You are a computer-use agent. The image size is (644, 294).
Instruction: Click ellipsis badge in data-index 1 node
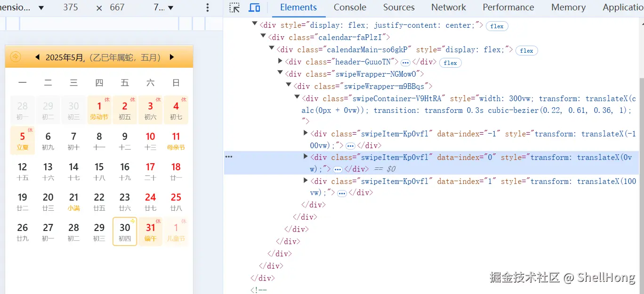point(342,193)
